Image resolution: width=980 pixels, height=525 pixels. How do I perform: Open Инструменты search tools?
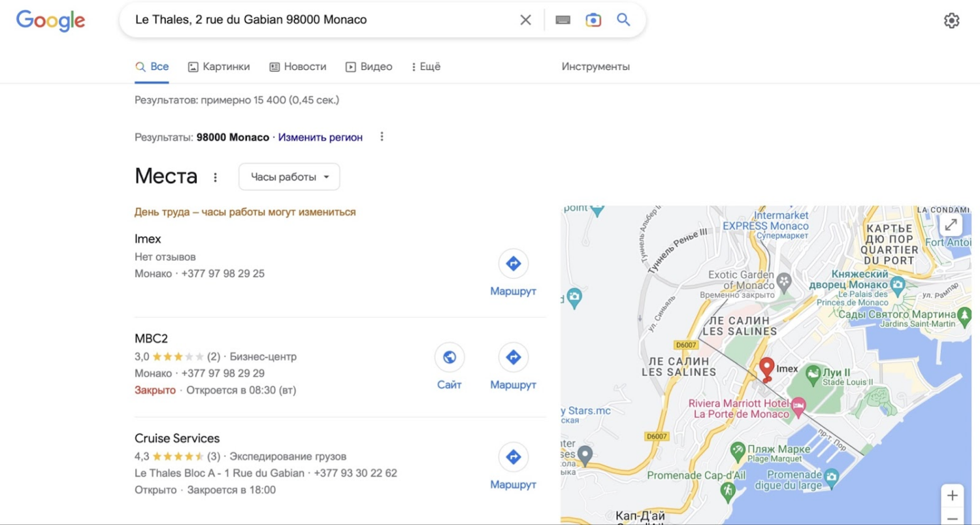pyautogui.click(x=595, y=67)
